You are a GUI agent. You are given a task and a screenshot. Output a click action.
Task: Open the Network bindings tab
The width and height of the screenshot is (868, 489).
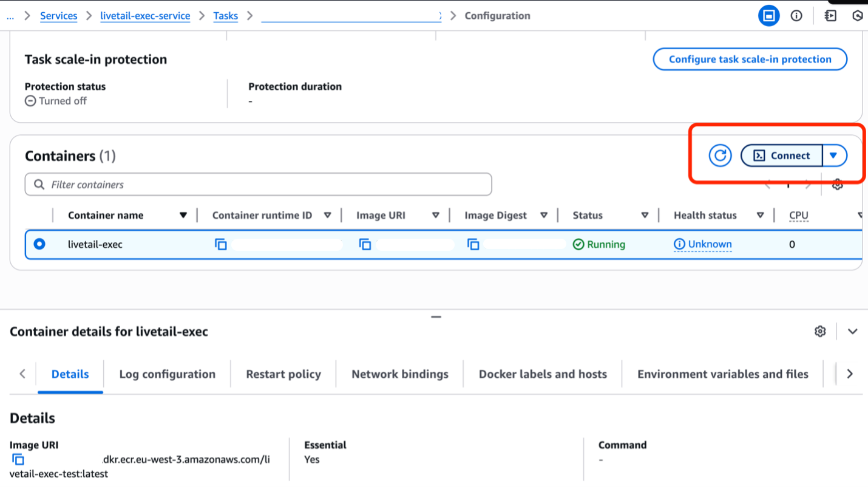[x=399, y=374]
